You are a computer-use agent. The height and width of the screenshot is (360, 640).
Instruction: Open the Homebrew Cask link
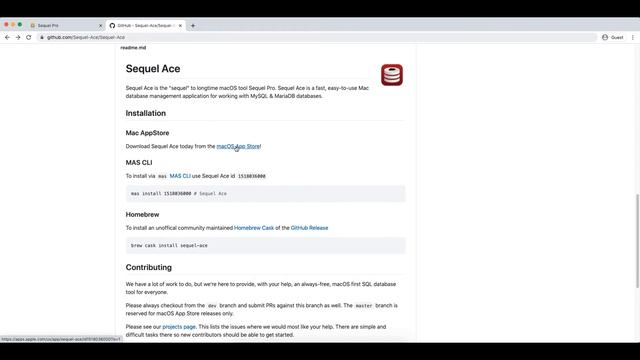[254, 228]
